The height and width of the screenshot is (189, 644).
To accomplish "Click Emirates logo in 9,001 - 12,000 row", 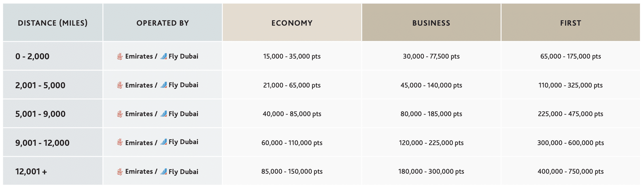I will click(x=120, y=143).
